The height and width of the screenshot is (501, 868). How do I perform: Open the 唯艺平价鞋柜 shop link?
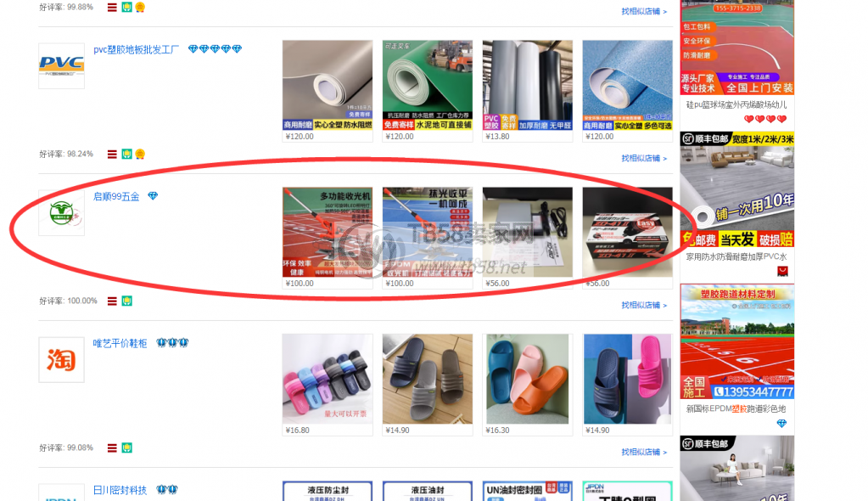coord(120,343)
